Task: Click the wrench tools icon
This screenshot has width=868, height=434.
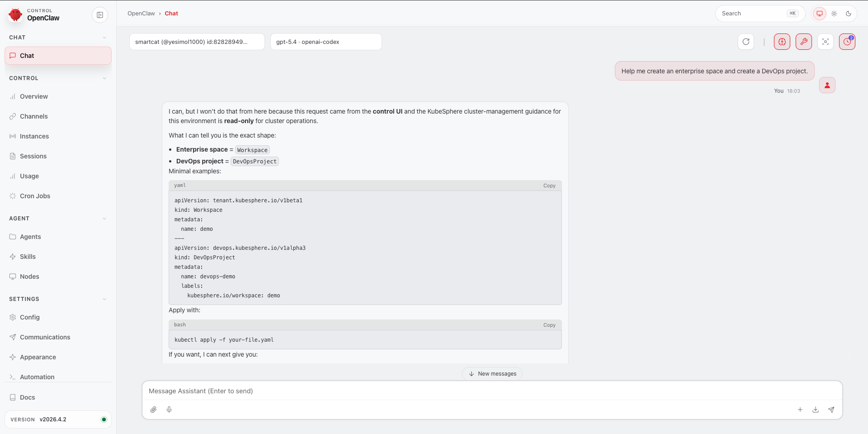Action: (803, 42)
